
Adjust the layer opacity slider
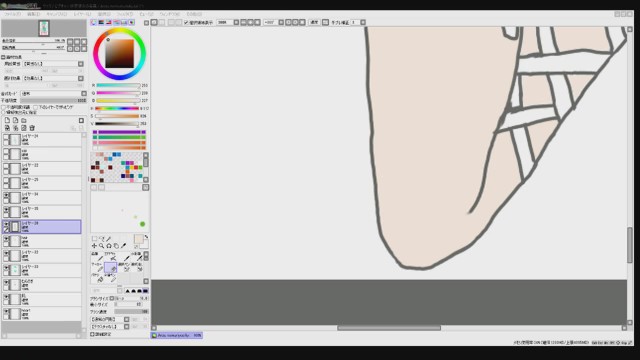click(53, 100)
